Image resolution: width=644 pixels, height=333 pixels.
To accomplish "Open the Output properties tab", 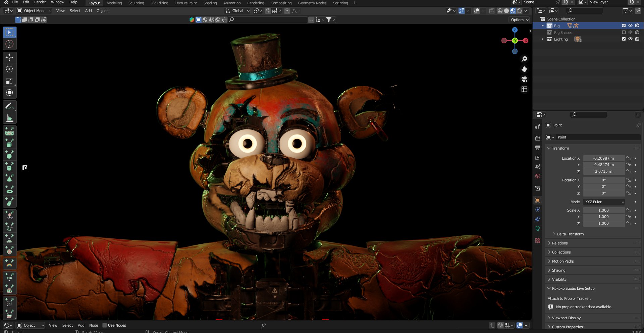I will pos(538,148).
